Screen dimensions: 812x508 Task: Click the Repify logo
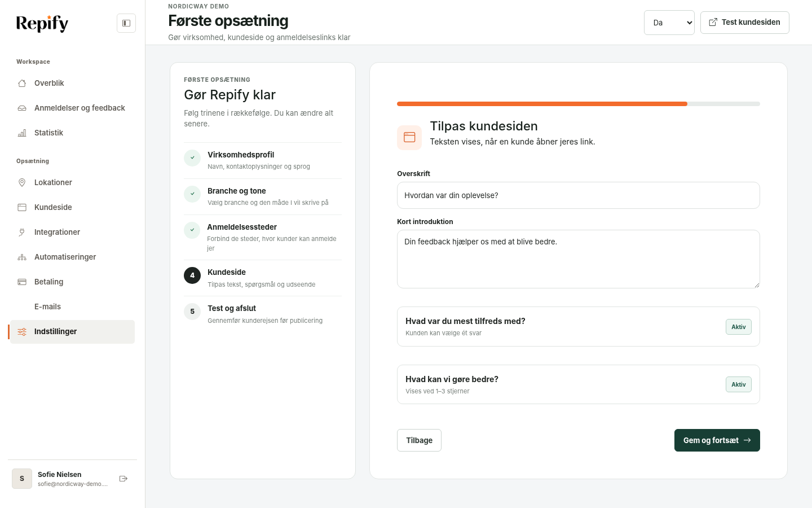tap(42, 23)
